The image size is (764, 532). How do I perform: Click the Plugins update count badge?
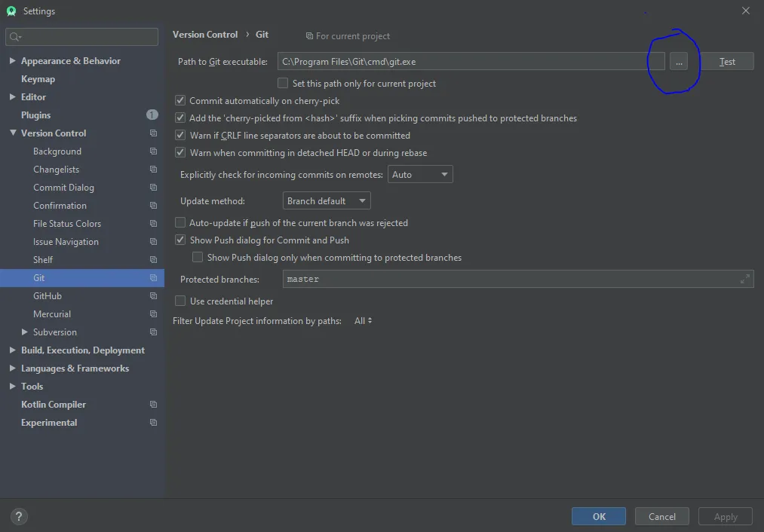click(x=152, y=115)
